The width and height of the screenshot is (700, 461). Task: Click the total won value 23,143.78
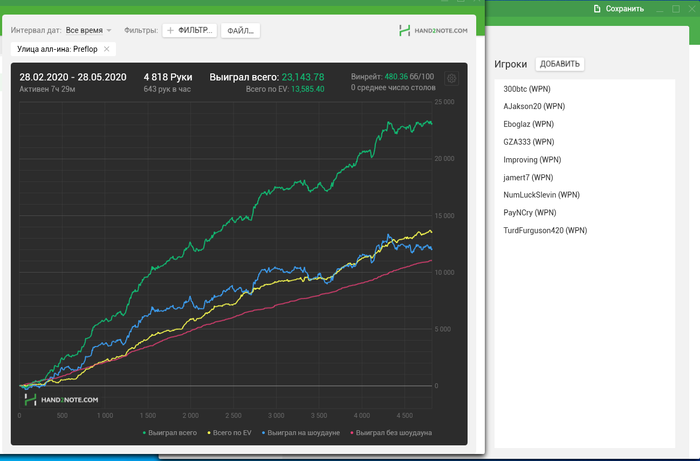(x=303, y=77)
